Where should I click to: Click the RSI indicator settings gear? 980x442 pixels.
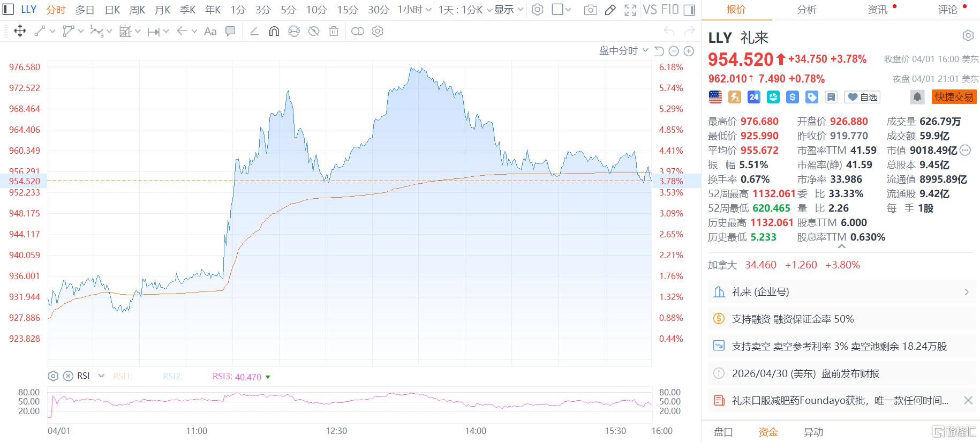[53, 376]
